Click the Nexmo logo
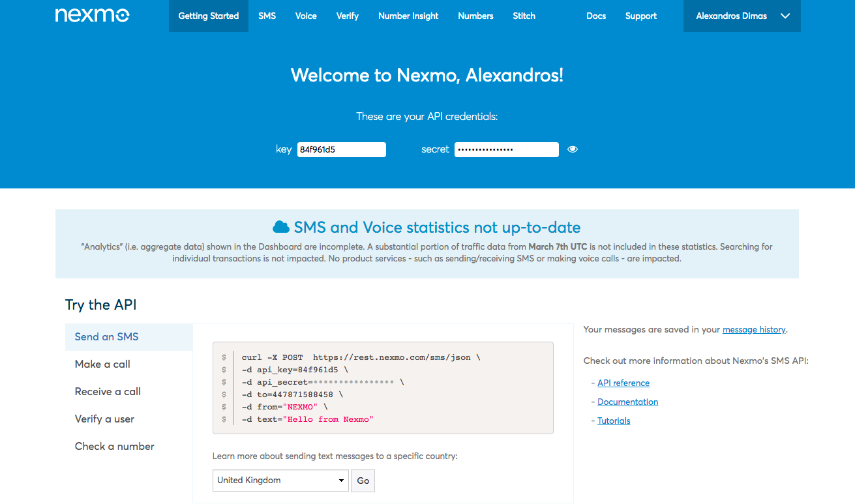Screen dimensions: 855x504 (x=92, y=16)
